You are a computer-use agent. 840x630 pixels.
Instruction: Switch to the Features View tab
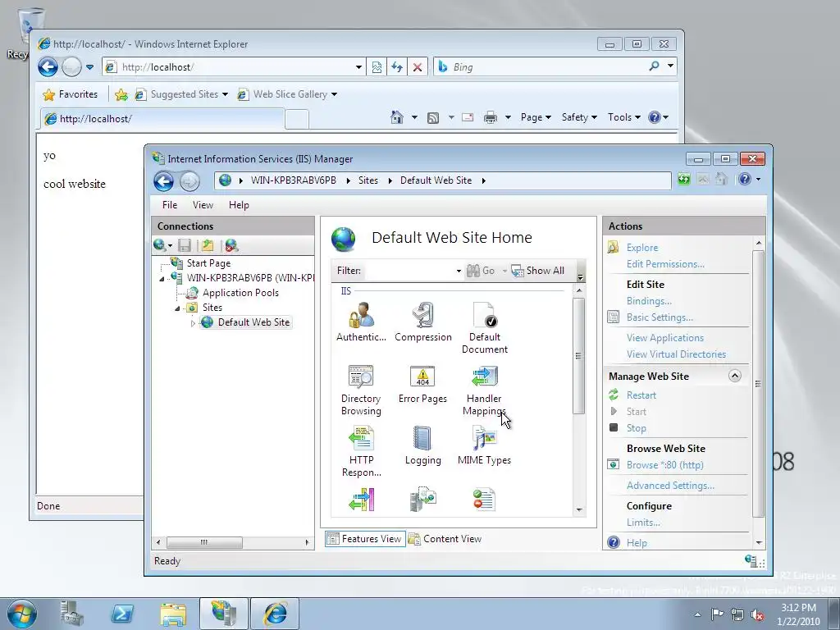pos(365,539)
